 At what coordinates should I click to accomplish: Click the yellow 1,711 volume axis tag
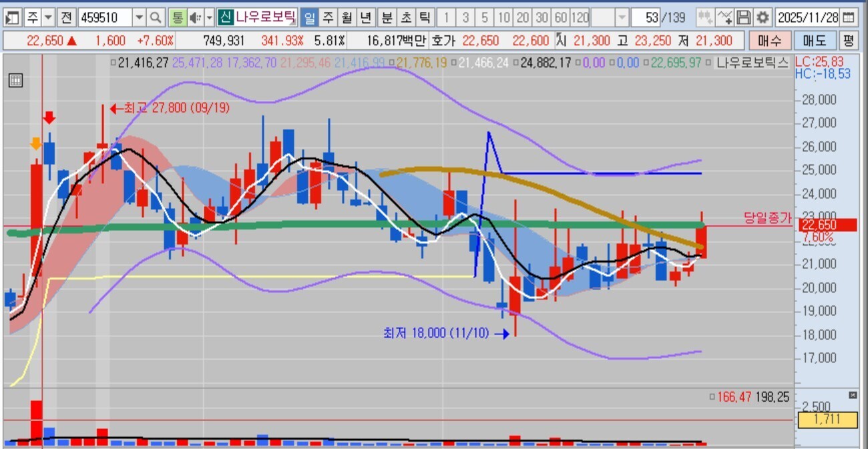[x=827, y=420]
